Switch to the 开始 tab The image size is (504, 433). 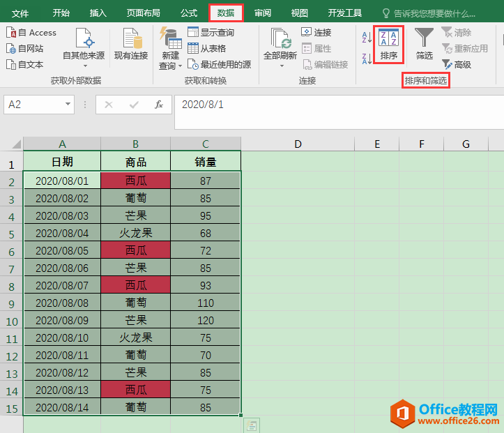[61, 13]
